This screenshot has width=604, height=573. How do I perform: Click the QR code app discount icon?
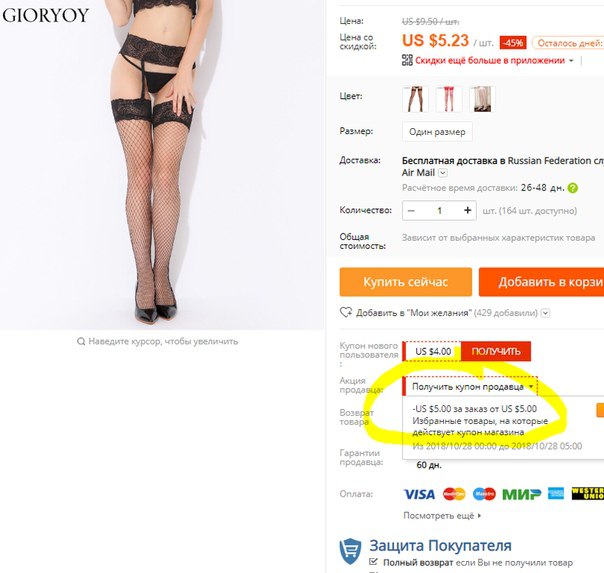[407, 60]
